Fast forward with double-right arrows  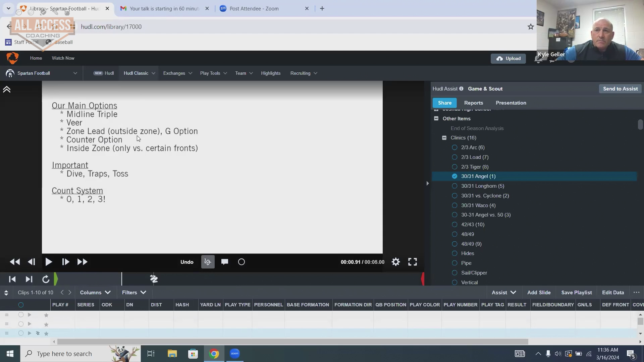tap(83, 262)
